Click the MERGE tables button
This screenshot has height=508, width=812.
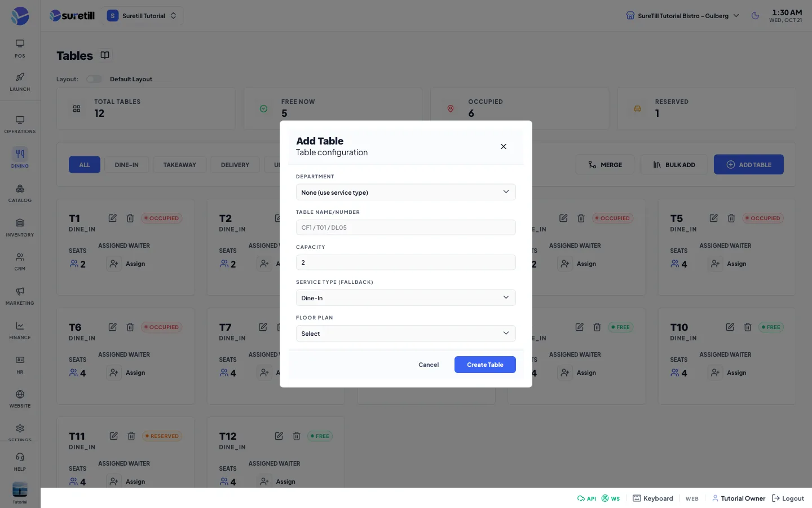click(x=605, y=165)
